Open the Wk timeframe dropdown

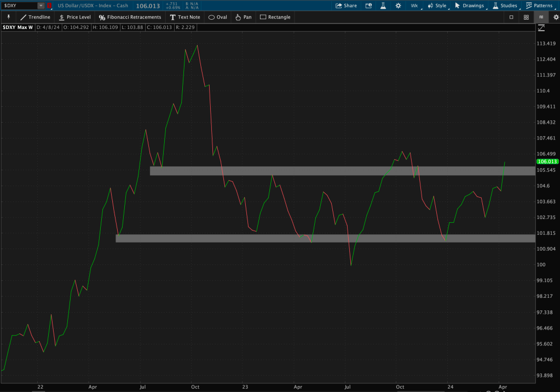point(414,5)
